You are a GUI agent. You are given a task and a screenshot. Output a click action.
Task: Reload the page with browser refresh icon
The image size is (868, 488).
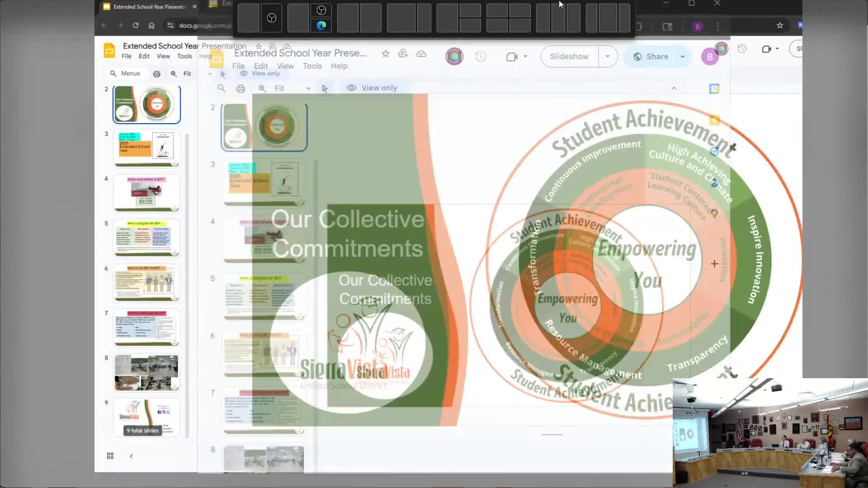click(x=136, y=25)
